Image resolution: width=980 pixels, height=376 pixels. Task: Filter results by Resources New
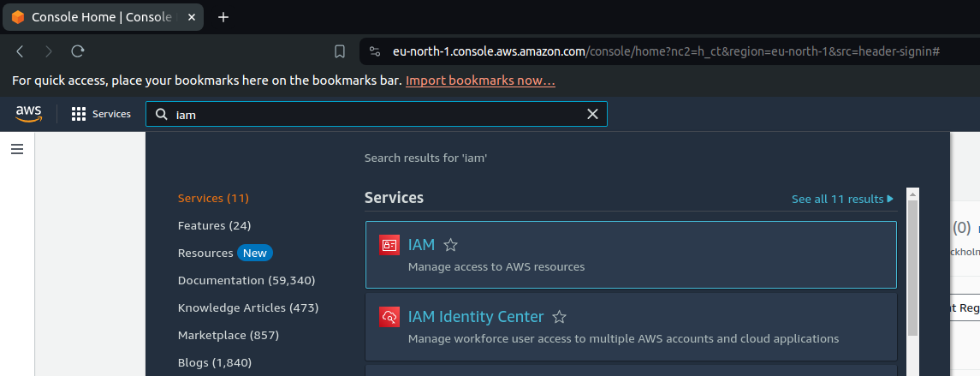click(x=225, y=253)
